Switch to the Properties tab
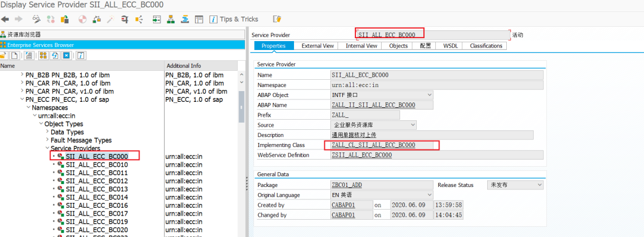The height and width of the screenshot is (237, 644). pos(274,46)
